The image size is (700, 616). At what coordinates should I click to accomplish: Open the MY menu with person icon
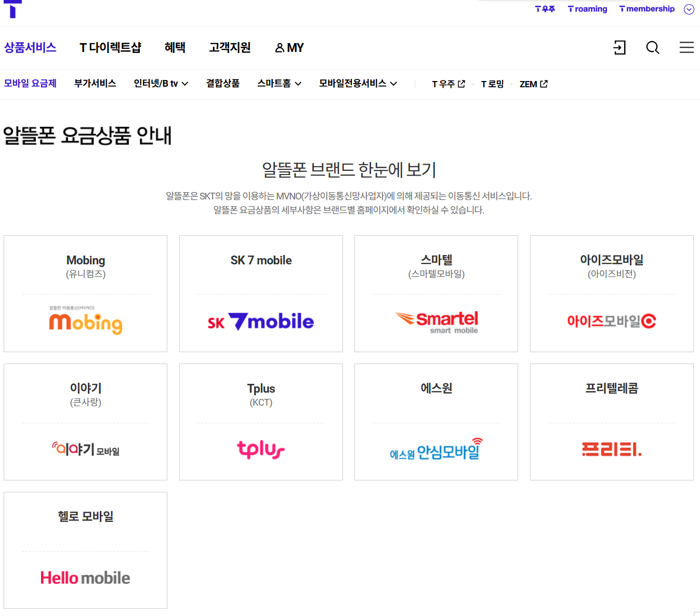[289, 48]
